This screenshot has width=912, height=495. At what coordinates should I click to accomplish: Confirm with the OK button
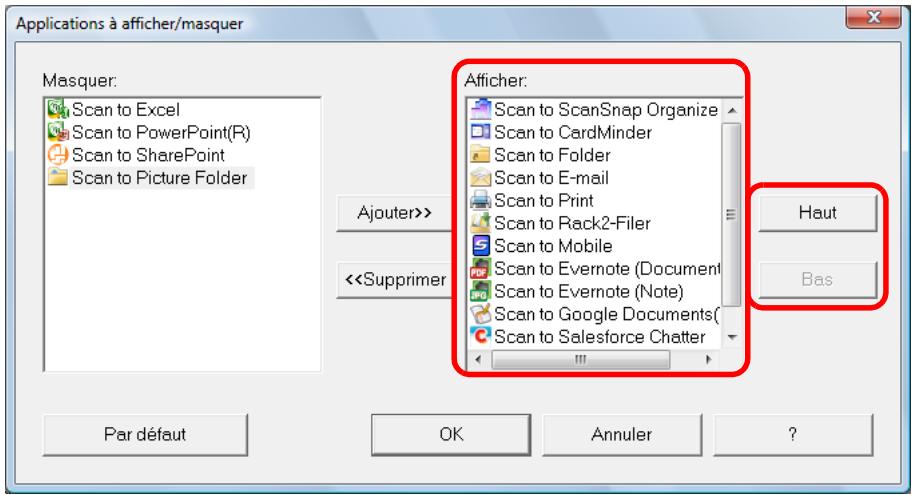(451, 435)
